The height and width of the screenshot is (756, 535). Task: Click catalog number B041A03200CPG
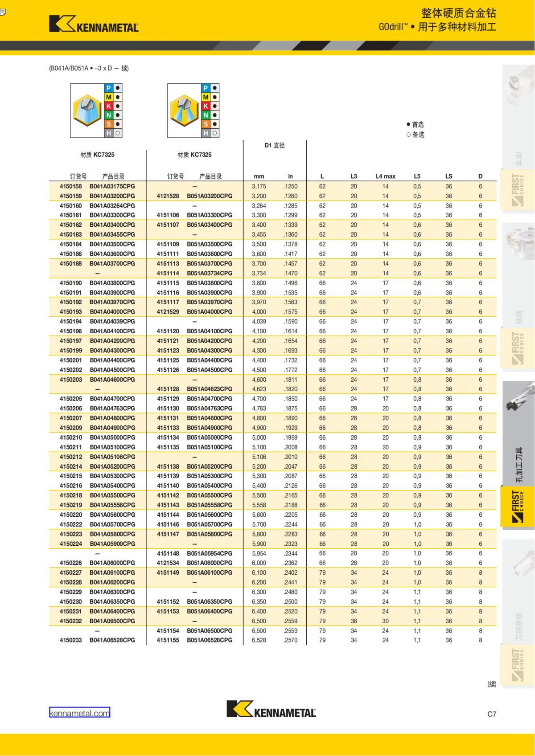click(x=112, y=196)
